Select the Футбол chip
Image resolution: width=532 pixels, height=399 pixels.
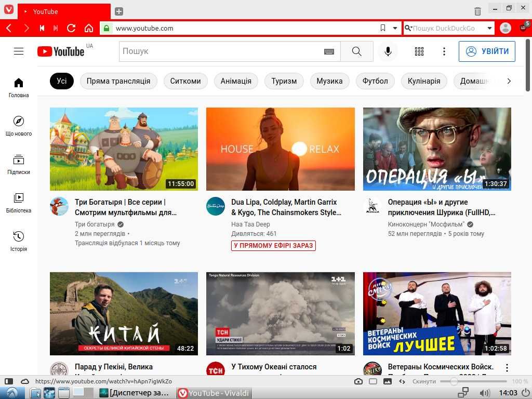pos(375,81)
